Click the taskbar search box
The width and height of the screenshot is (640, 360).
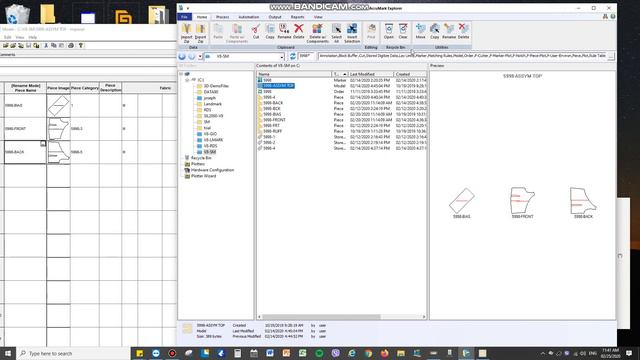(73, 353)
